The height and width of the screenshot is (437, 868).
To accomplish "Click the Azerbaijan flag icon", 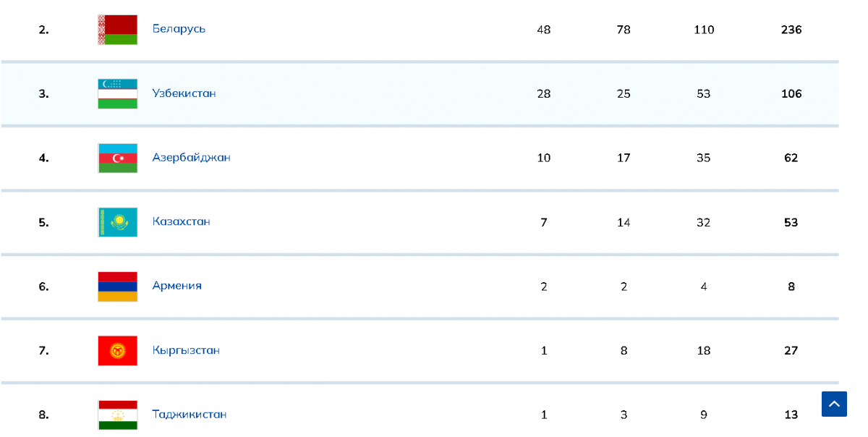I will coord(117,158).
